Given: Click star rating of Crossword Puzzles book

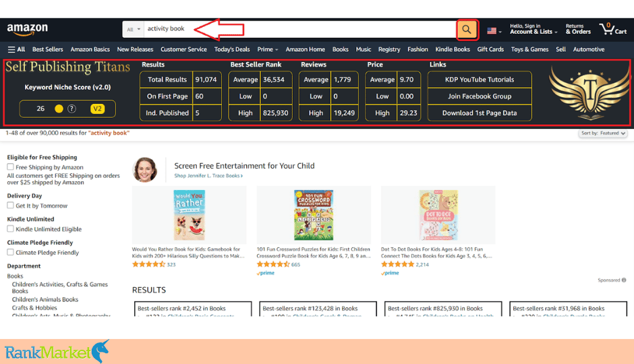Looking at the screenshot, I should tap(273, 264).
